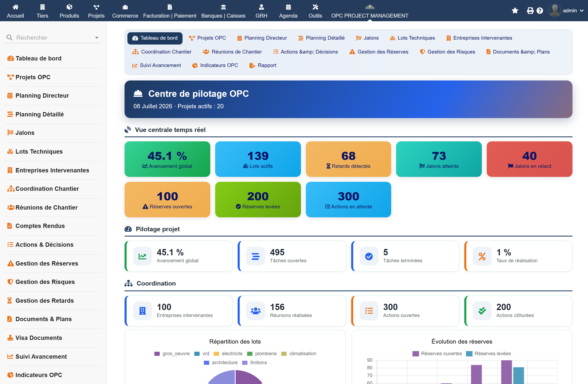
Task: Click the GRH person icon
Action: click(x=261, y=7)
